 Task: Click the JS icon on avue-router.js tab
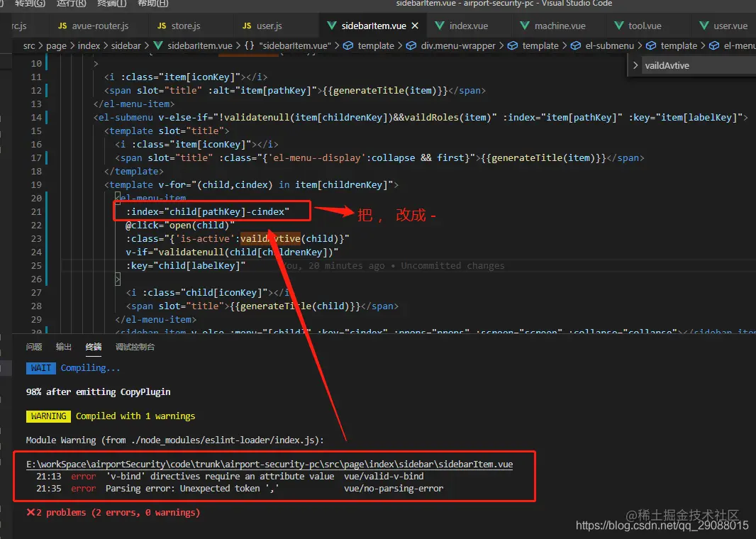tap(62, 26)
